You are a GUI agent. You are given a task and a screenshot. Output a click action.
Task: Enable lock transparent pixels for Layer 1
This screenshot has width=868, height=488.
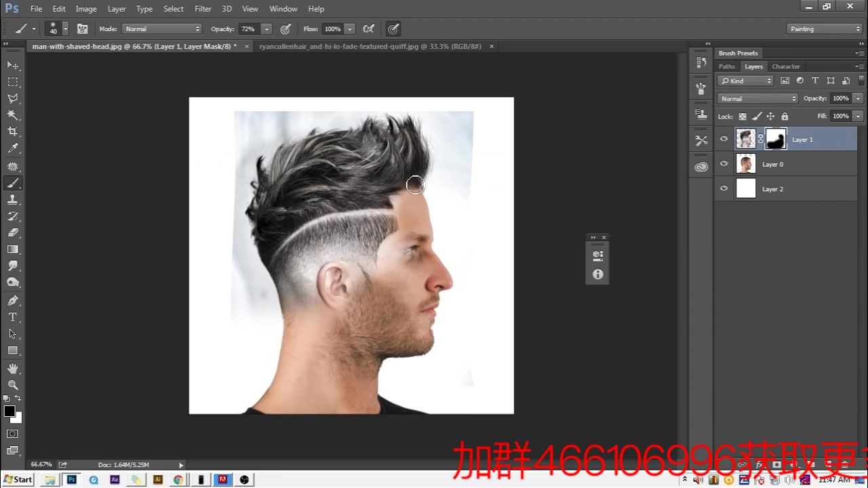tap(742, 116)
